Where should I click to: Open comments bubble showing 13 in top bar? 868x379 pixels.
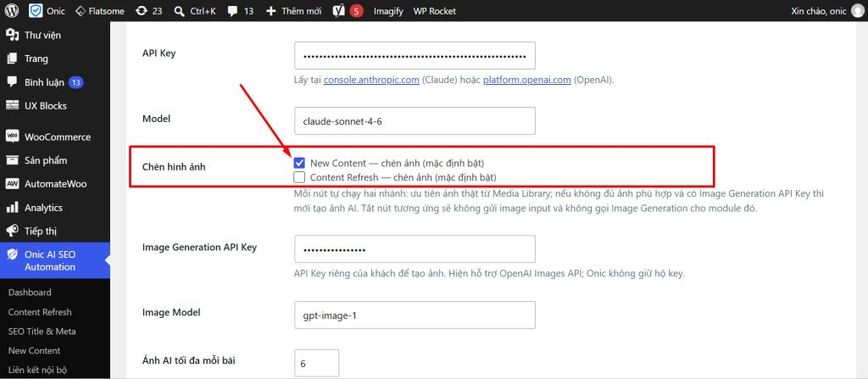click(x=232, y=10)
